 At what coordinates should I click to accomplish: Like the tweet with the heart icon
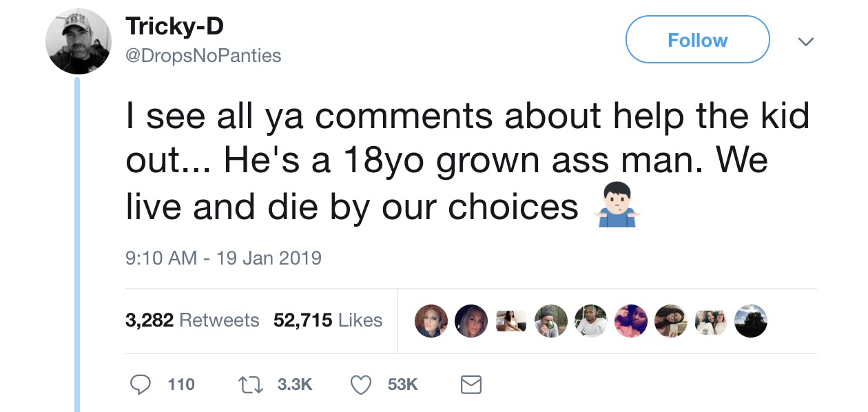[x=362, y=384]
